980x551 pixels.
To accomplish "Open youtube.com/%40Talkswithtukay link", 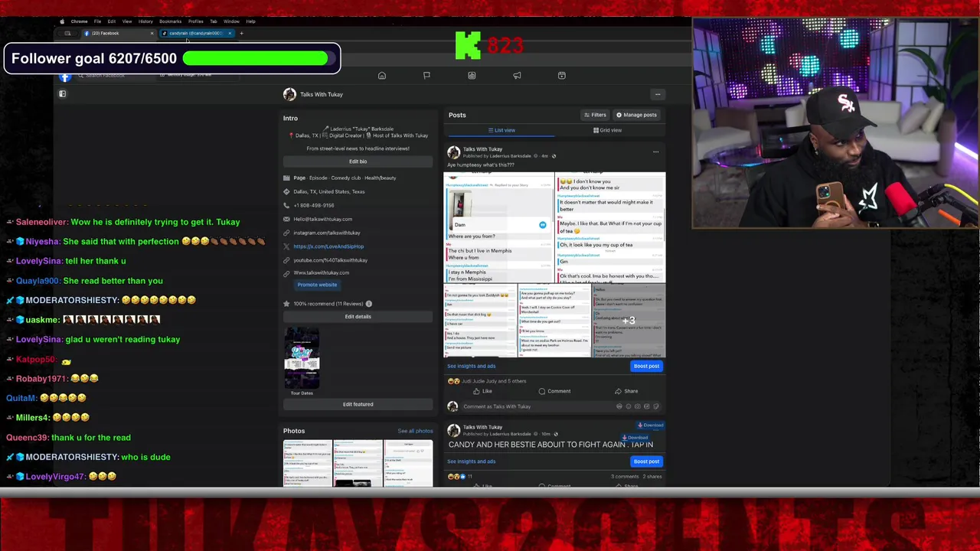I will coord(330,260).
